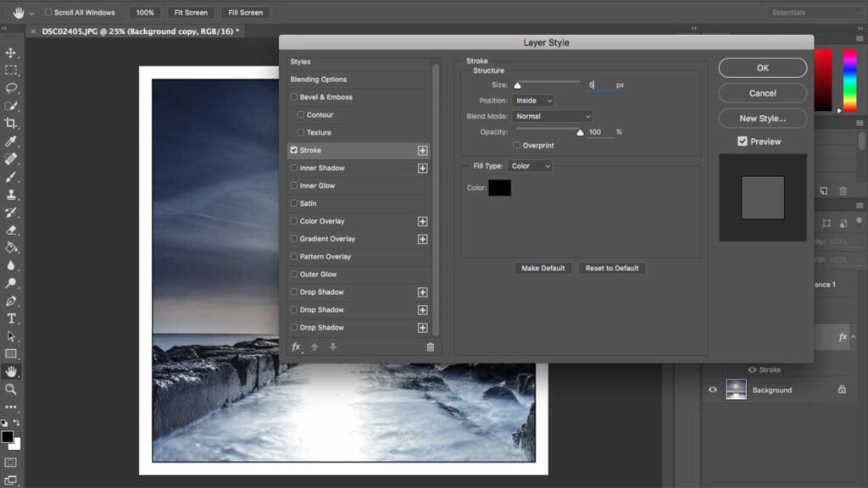Click Cancel in Layer Style dialog
Viewport: 868px width, 488px height.
point(762,93)
